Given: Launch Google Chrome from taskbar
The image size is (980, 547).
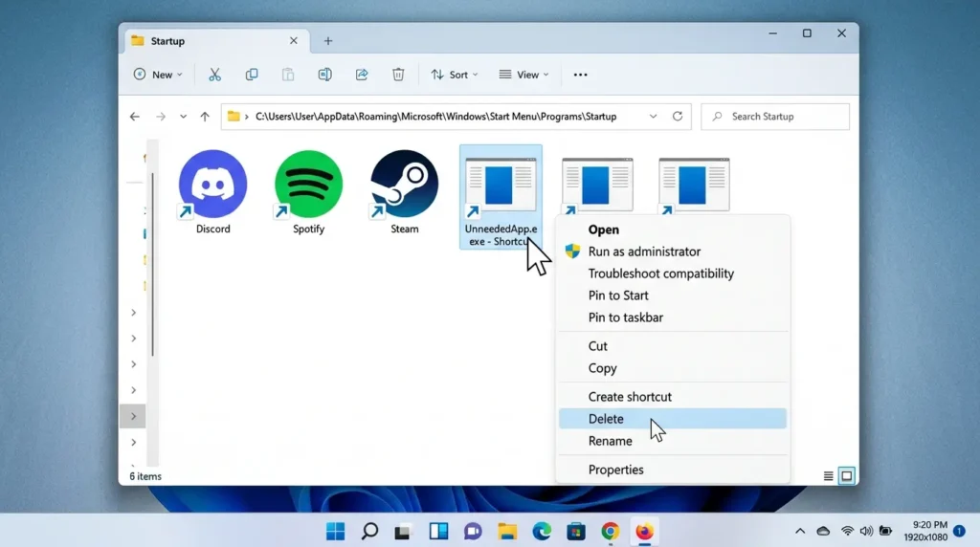Looking at the screenshot, I should (611, 532).
